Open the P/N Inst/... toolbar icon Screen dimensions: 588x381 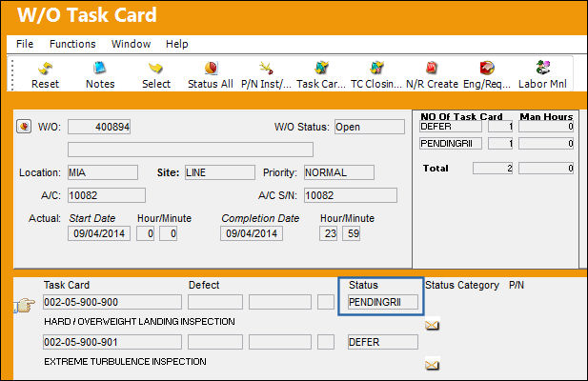tap(266, 69)
